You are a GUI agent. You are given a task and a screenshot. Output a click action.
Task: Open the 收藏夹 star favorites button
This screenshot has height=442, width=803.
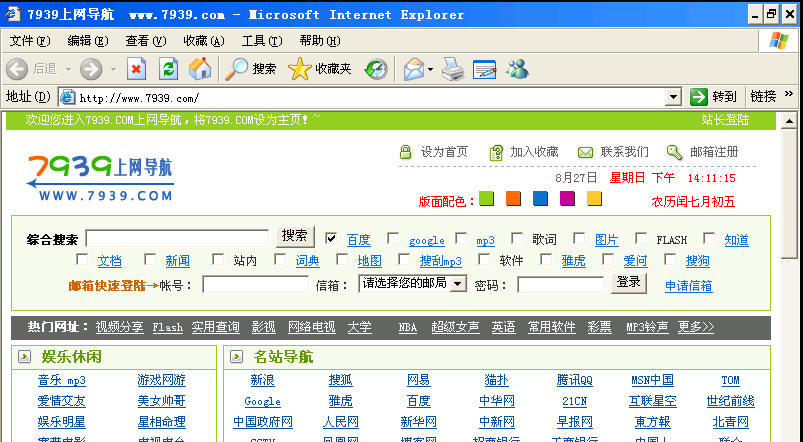tap(320, 69)
